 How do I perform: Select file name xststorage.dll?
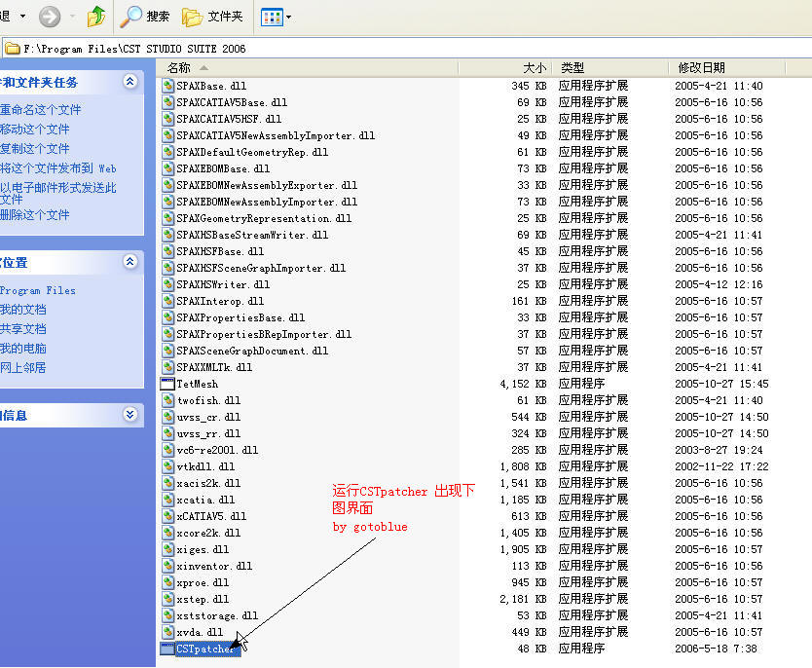[x=217, y=615]
